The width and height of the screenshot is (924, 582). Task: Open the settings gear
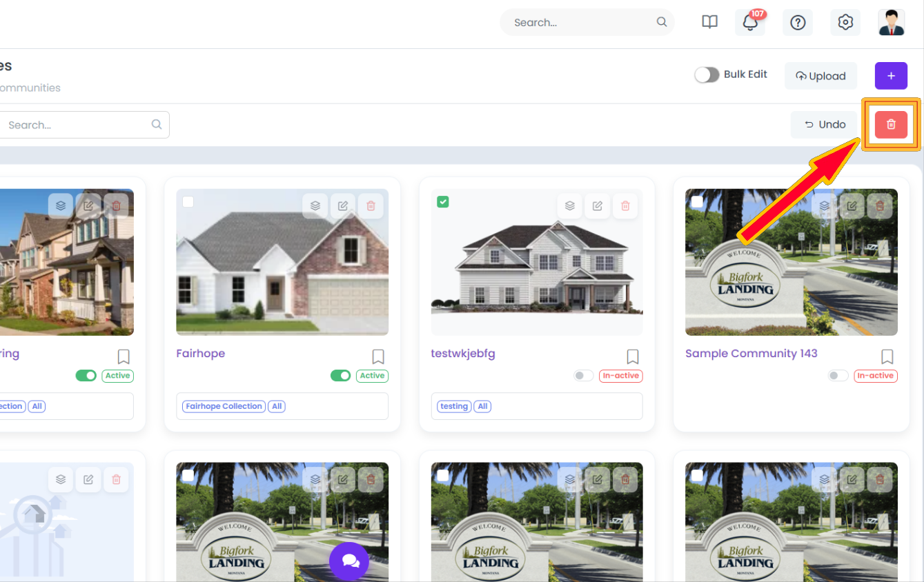coord(845,22)
